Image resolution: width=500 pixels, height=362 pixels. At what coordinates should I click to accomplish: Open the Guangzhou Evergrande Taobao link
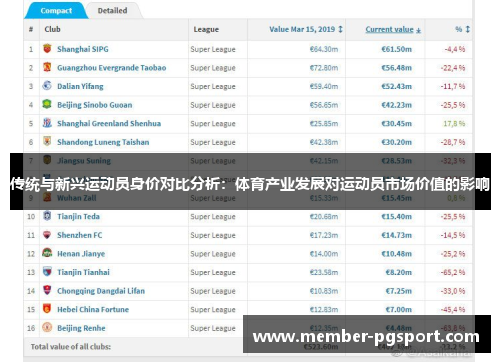click(x=112, y=68)
